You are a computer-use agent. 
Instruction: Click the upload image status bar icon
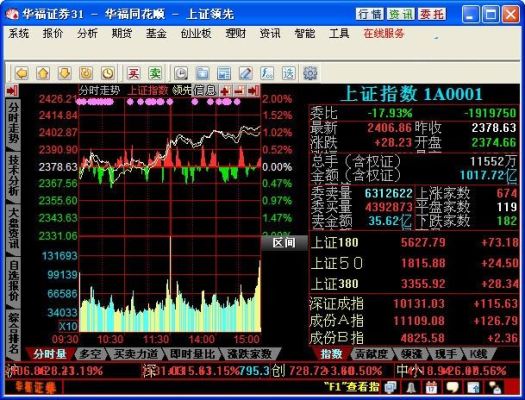[x=473, y=387]
